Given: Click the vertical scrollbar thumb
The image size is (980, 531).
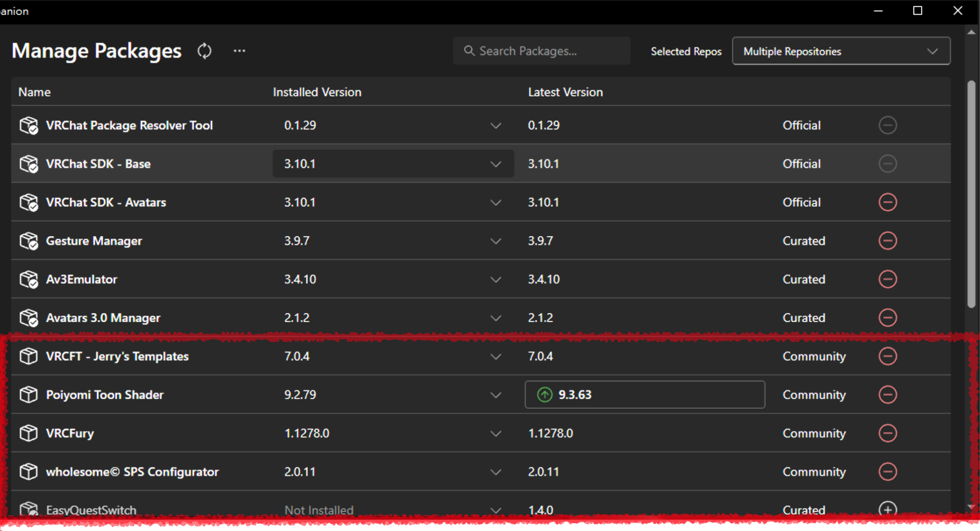Looking at the screenshot, I should coord(971,194).
